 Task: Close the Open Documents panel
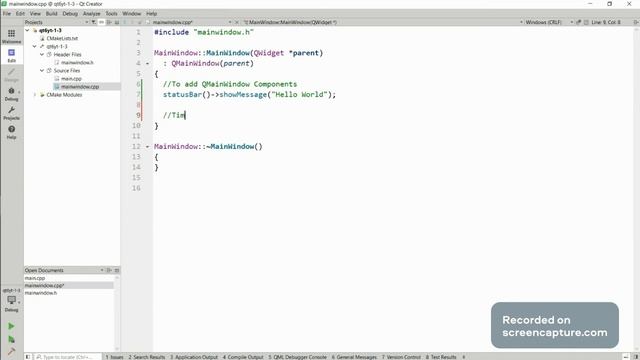(x=117, y=270)
